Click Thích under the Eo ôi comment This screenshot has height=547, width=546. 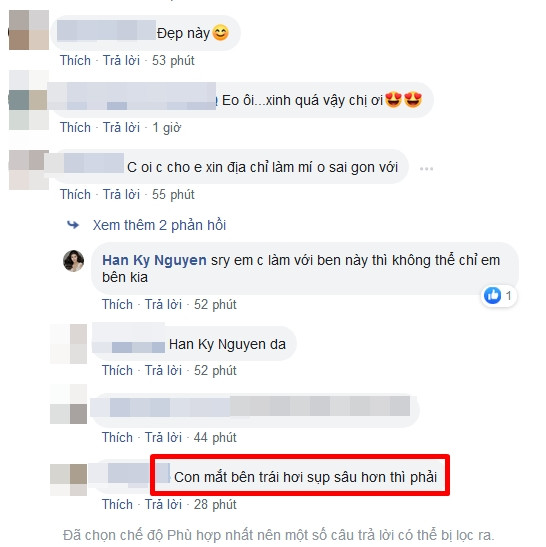pos(75,127)
